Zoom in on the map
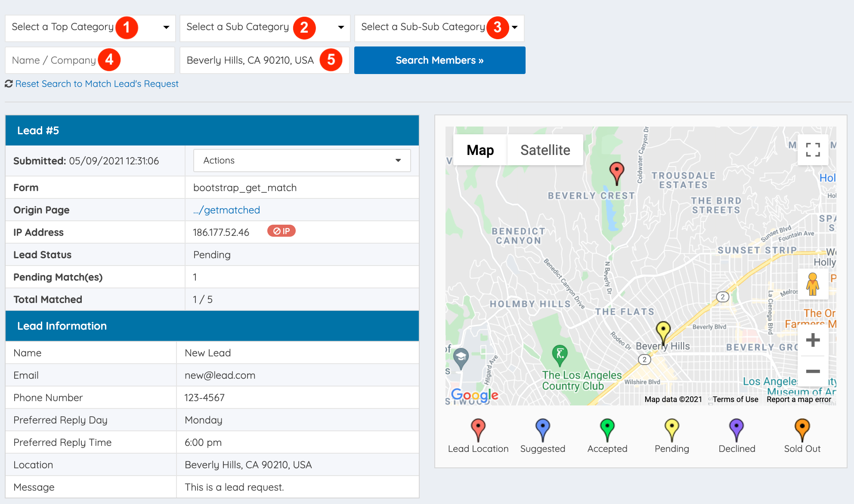This screenshot has width=854, height=504. [x=813, y=340]
